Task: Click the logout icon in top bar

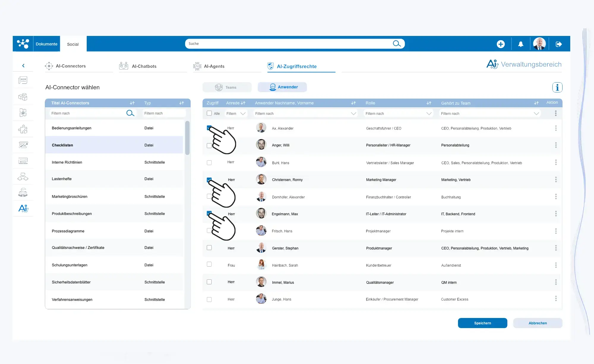Action: point(559,44)
